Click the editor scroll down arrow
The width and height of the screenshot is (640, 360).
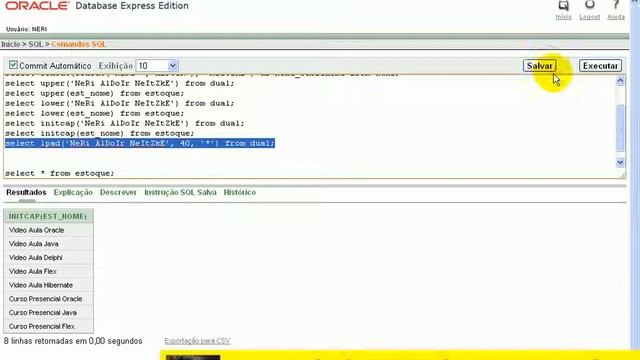click(620, 163)
